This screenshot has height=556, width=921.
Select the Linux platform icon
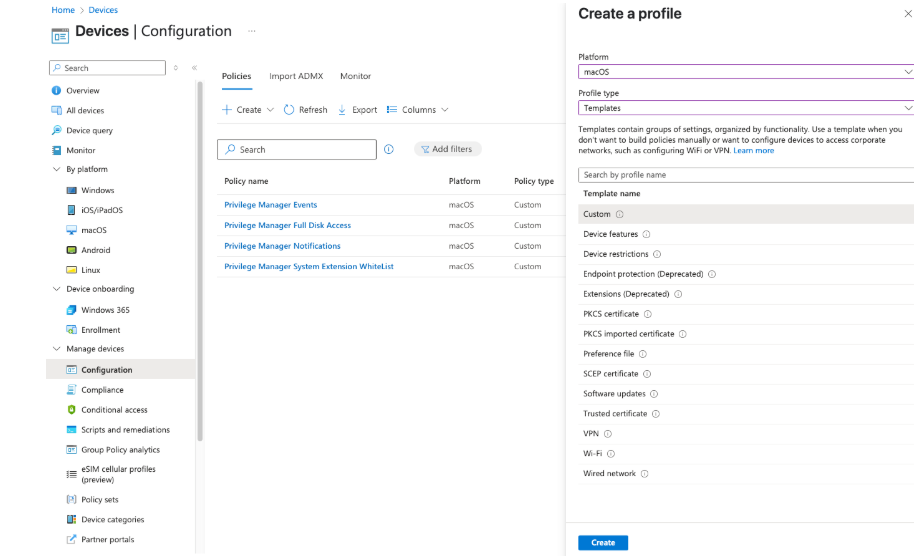click(72, 270)
